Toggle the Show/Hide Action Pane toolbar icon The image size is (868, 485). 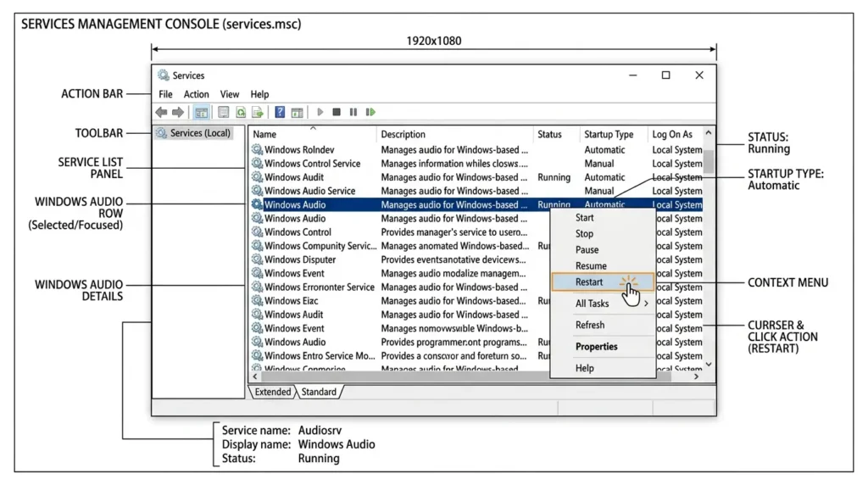coord(298,113)
